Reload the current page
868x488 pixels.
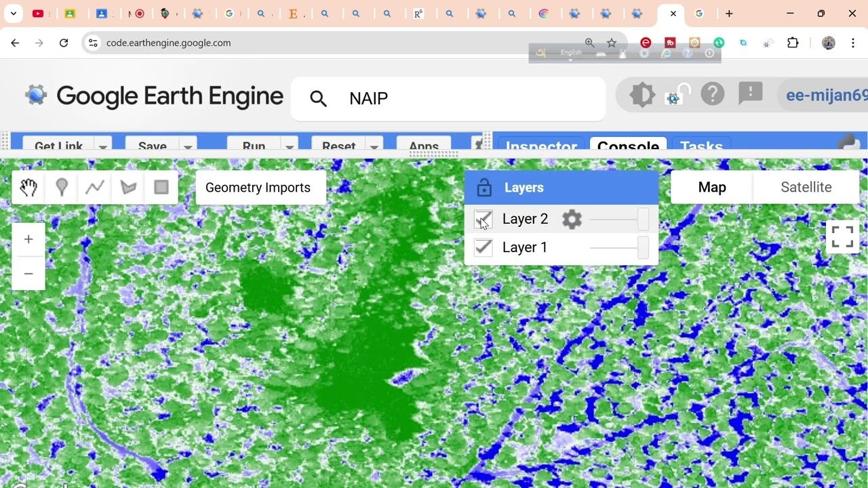pos(64,43)
